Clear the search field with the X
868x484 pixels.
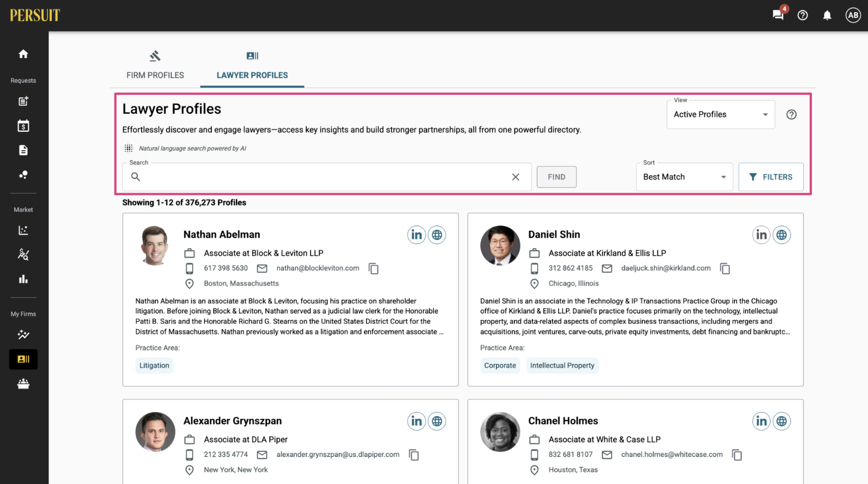tap(516, 177)
